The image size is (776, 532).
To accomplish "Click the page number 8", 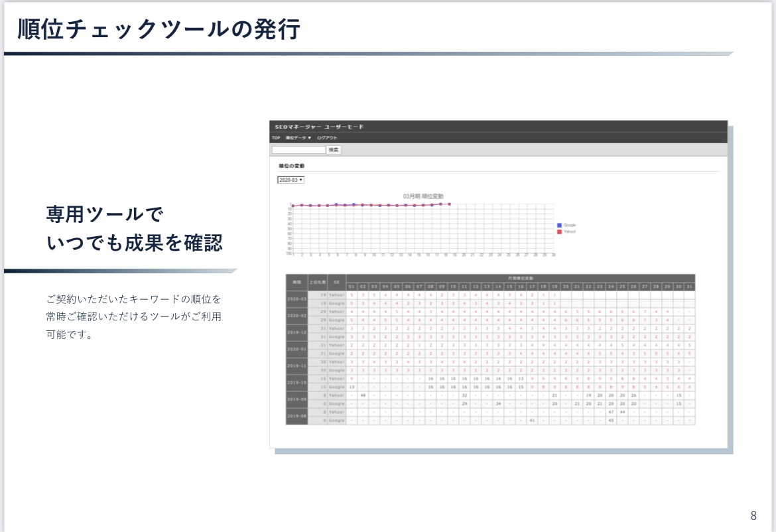I will [753, 515].
